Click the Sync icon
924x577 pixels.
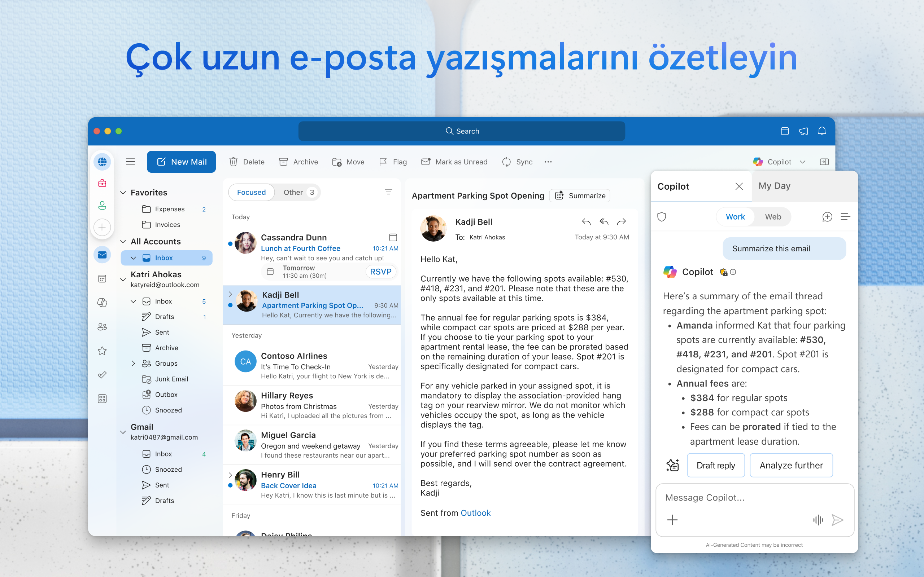coord(506,162)
